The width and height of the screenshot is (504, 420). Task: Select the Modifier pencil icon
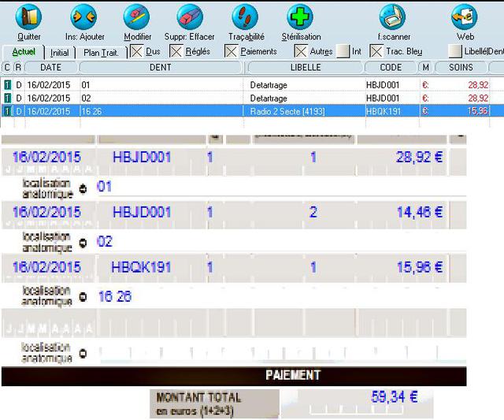(136, 17)
